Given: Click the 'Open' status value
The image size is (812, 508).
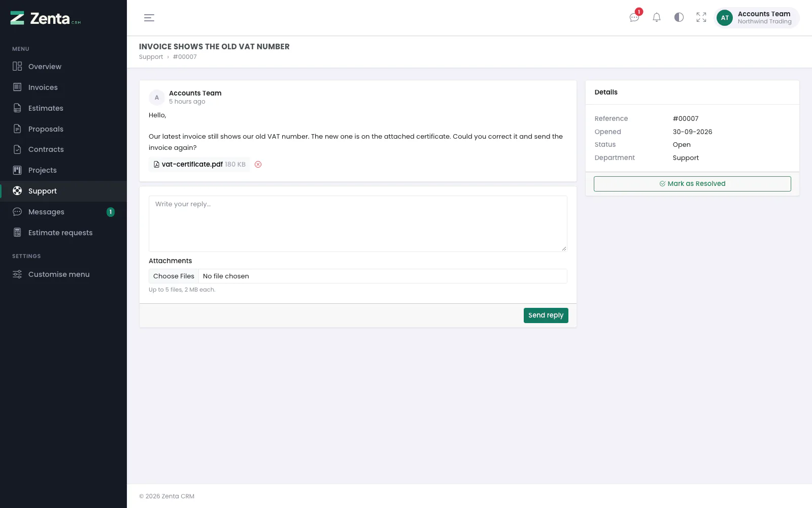Looking at the screenshot, I should (x=682, y=145).
